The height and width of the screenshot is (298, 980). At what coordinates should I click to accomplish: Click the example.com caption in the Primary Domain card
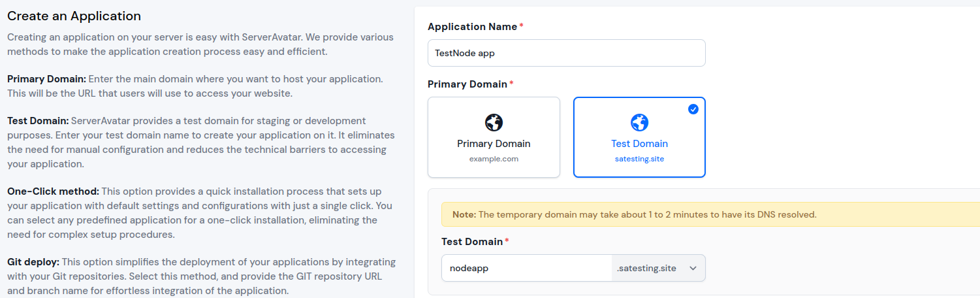click(x=494, y=159)
